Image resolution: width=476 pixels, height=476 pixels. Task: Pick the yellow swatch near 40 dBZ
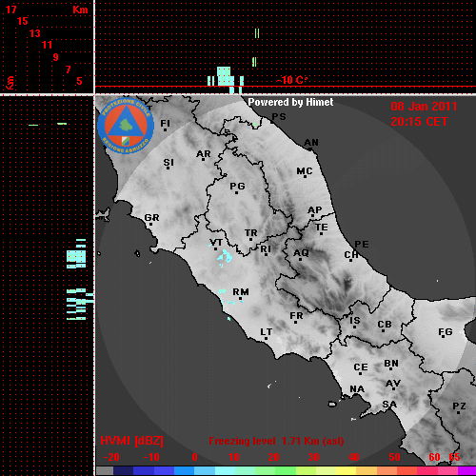pos(346,471)
